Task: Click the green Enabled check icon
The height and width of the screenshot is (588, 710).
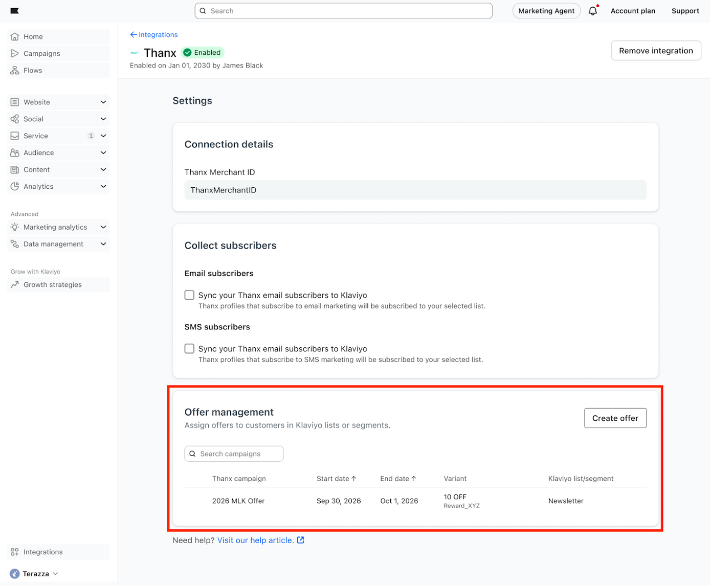Action: [188, 52]
